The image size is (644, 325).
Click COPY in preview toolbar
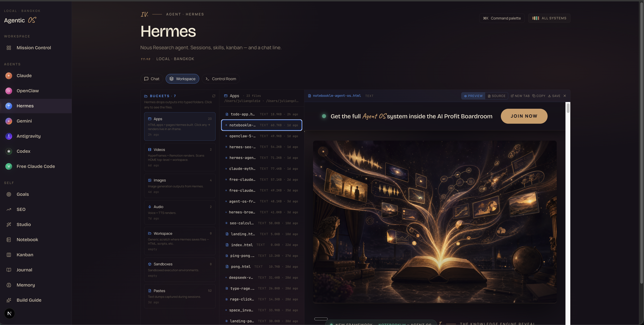pos(539,96)
